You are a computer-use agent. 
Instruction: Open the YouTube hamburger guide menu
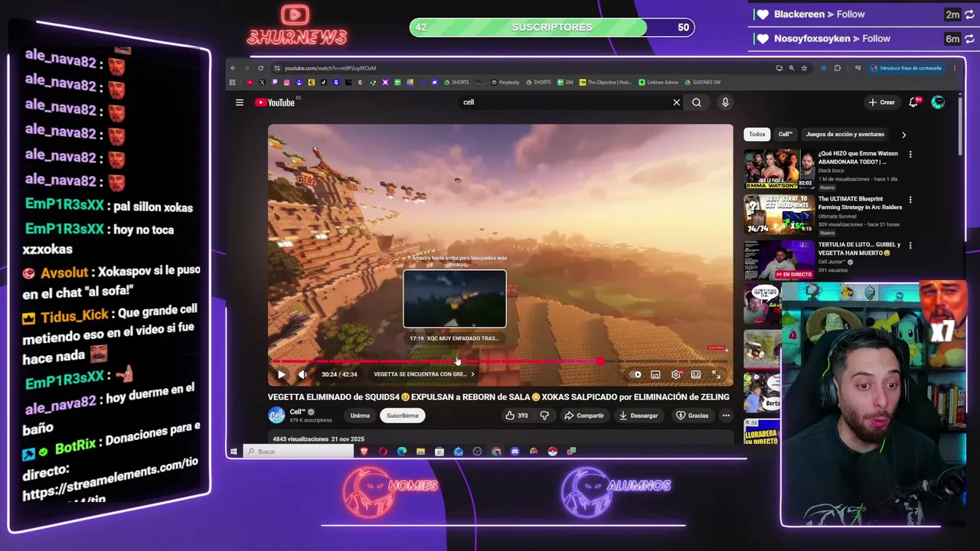(x=240, y=103)
